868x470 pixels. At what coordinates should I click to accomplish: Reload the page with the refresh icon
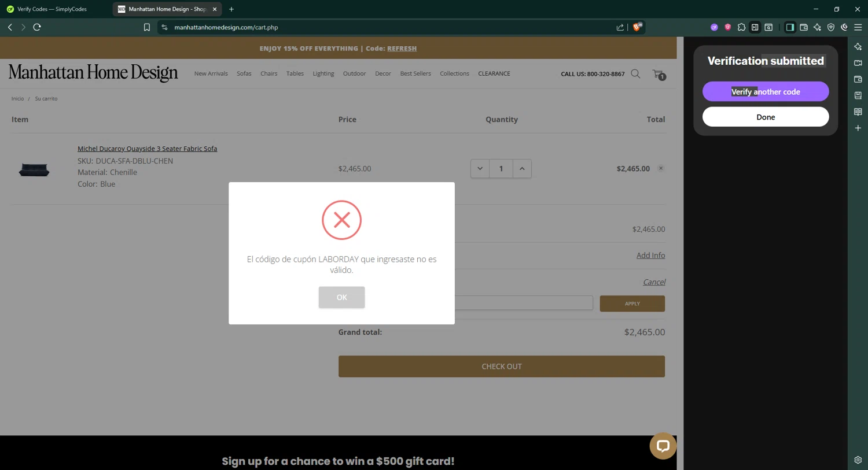[37, 27]
